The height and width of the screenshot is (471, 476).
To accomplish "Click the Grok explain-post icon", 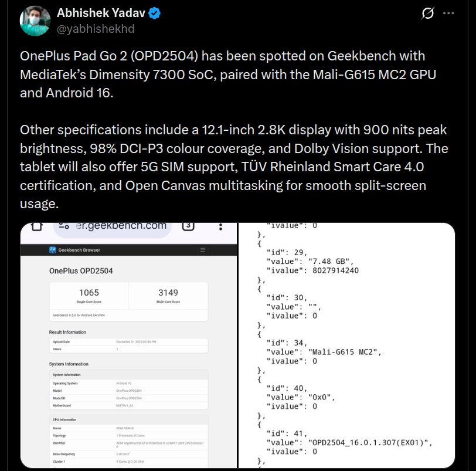I will click(x=427, y=13).
